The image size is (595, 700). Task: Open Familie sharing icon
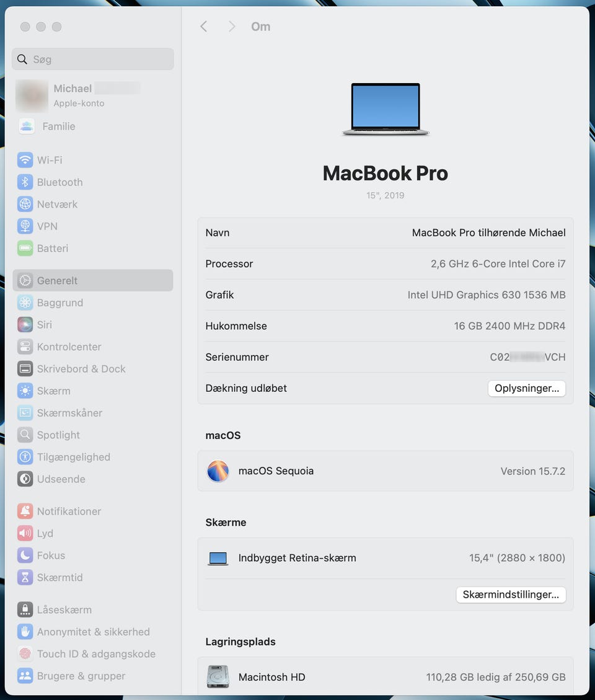(26, 126)
